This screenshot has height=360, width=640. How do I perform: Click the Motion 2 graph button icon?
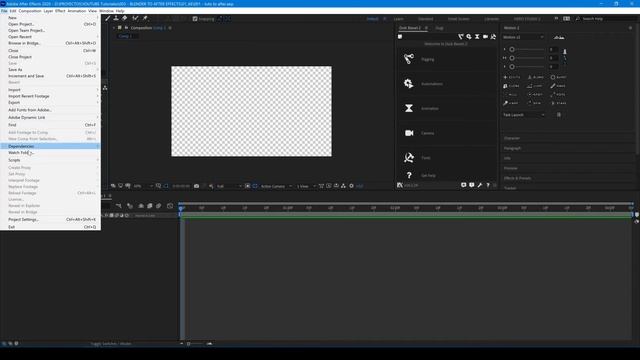tap(559, 37)
